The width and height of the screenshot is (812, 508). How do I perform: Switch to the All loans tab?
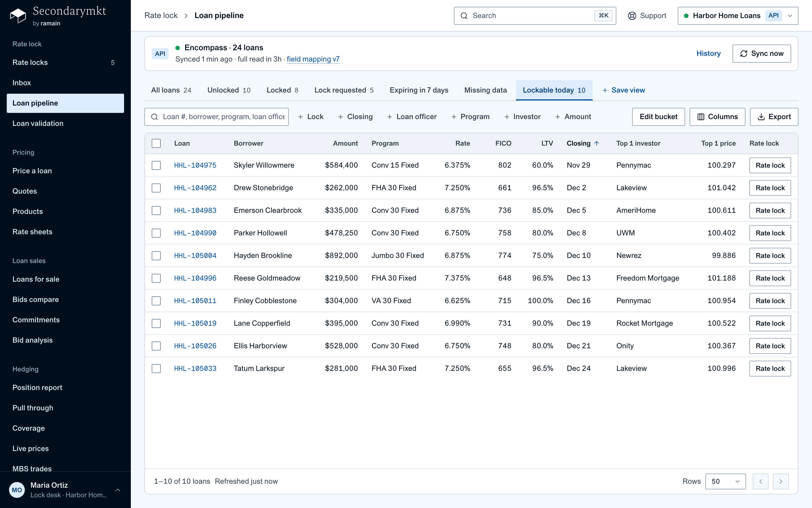point(171,90)
